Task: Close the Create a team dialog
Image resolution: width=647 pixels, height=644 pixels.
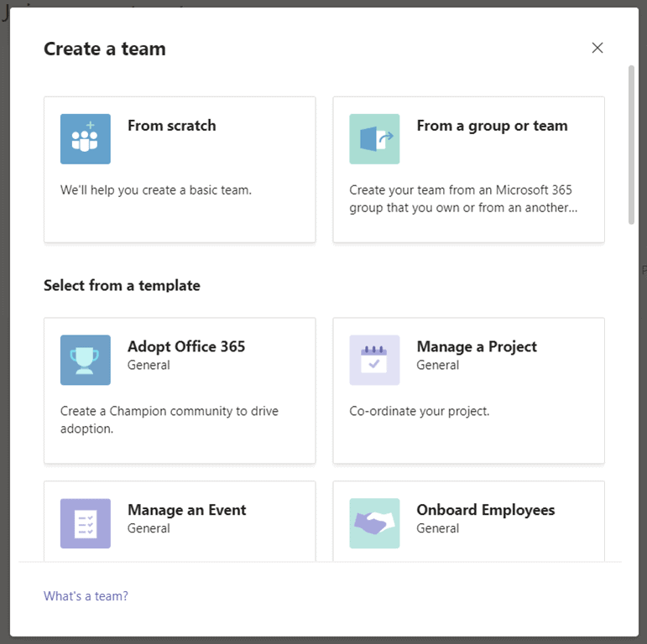Action: (597, 48)
